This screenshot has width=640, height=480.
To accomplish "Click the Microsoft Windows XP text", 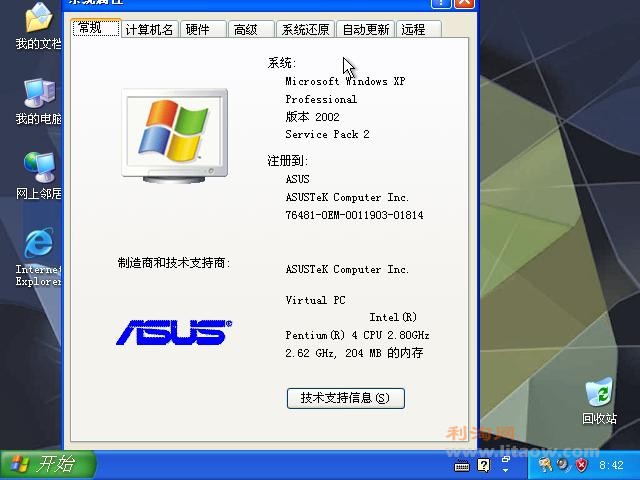I will click(x=345, y=81).
